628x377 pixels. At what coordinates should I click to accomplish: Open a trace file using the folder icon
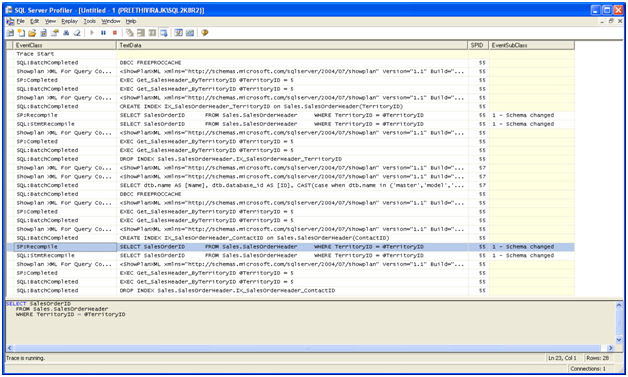[32, 33]
